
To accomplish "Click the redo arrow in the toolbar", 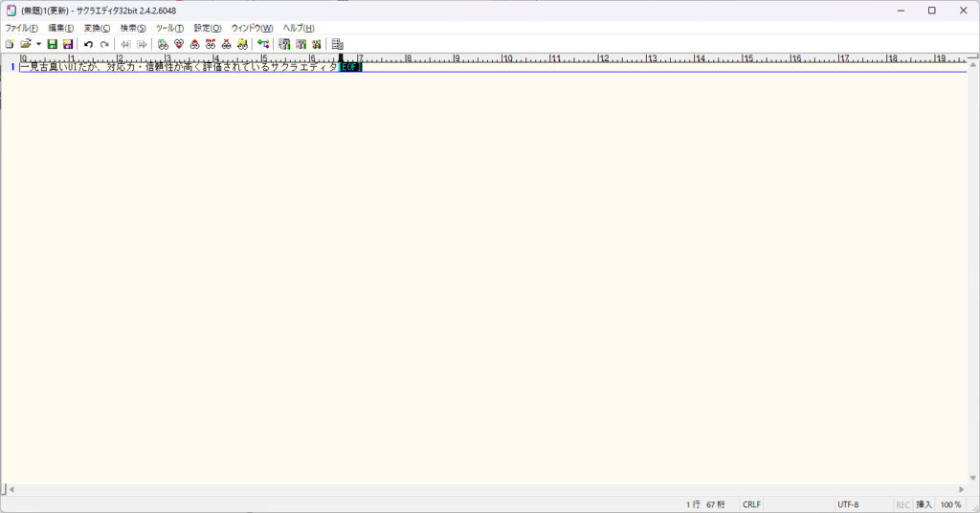I will 104,44.
